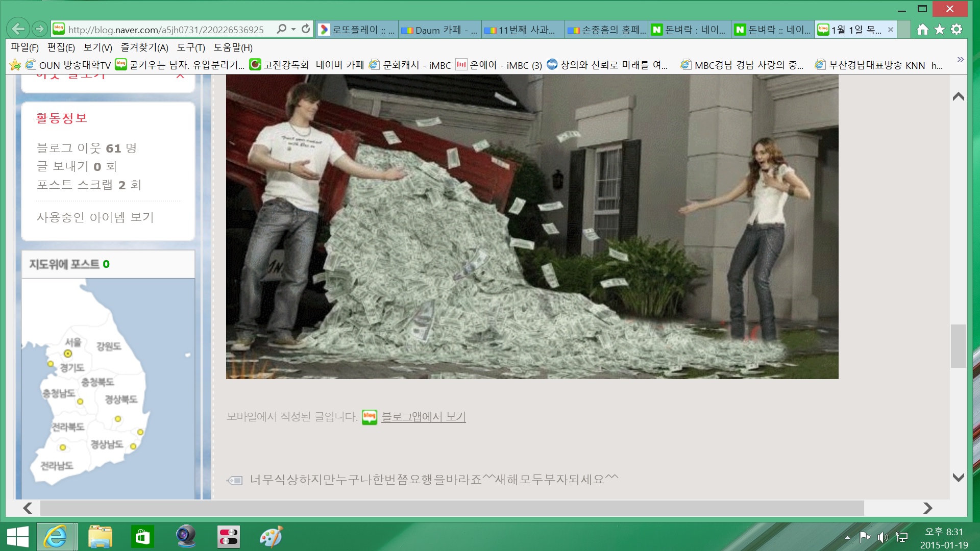Image resolution: width=980 pixels, height=551 pixels.
Task: Expand address bar autocomplete dropdown arrow
Action: [x=293, y=29]
